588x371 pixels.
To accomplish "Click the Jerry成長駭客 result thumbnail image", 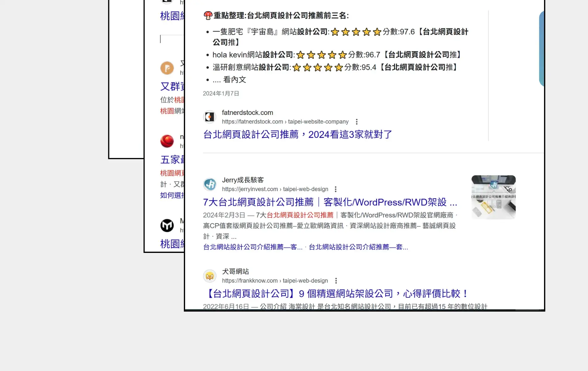I will tap(493, 197).
